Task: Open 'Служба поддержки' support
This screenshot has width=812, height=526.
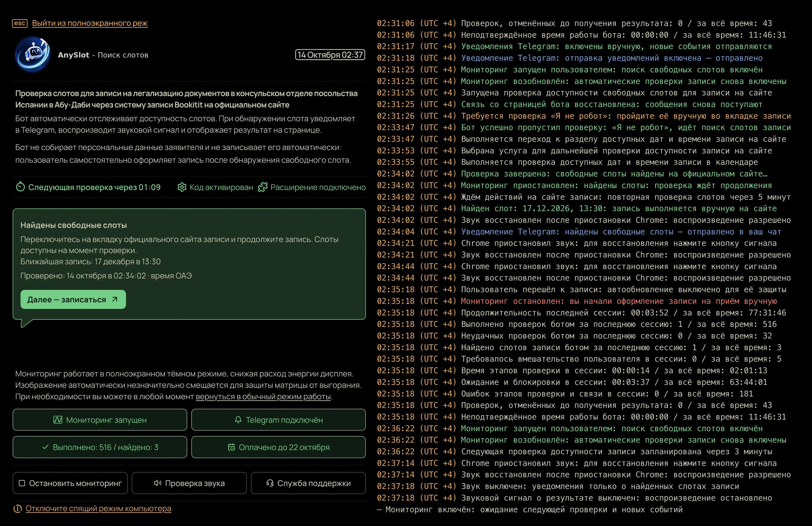Action: 309,483
